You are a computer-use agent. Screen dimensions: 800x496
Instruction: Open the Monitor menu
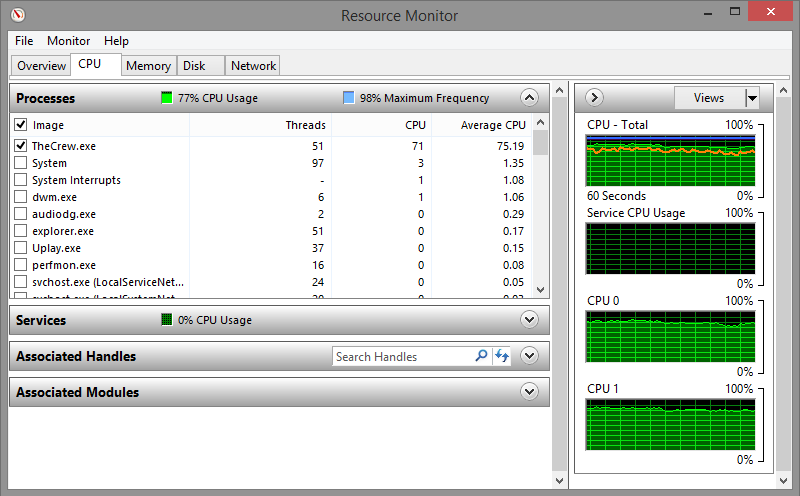click(x=68, y=41)
